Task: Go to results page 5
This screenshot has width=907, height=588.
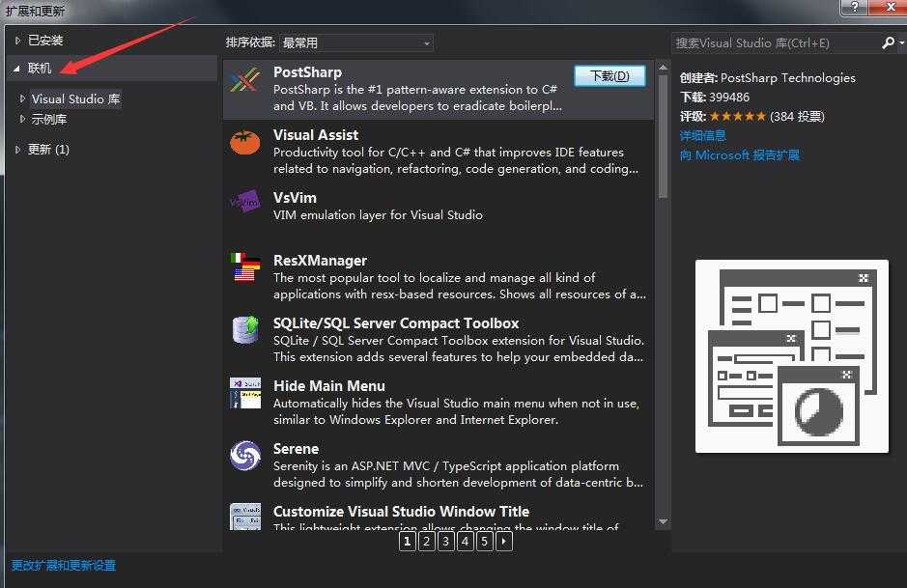Action: coord(484,541)
